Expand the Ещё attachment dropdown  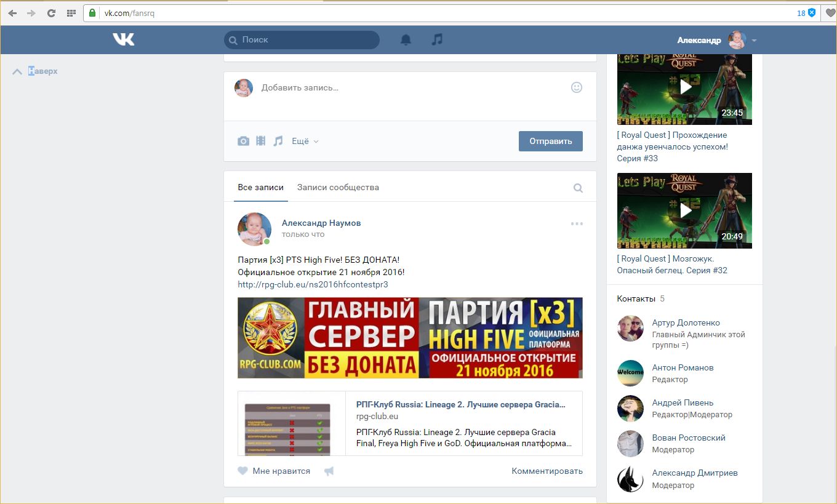click(305, 141)
